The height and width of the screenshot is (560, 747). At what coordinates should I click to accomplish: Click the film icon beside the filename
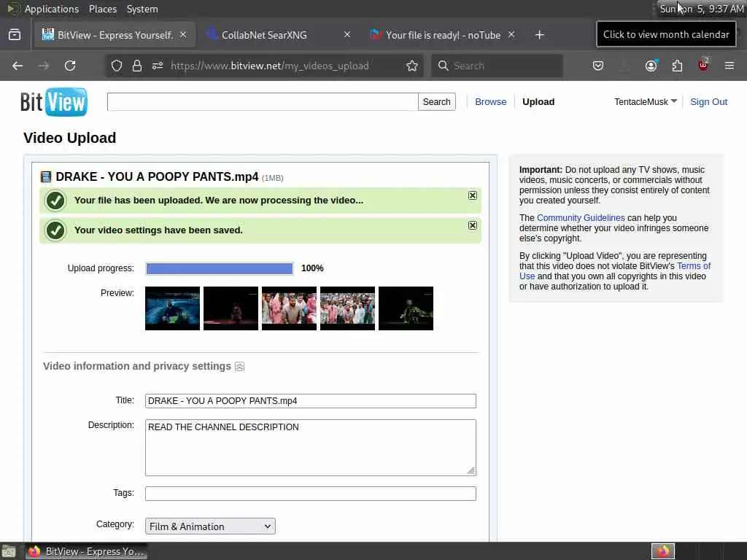tap(46, 177)
